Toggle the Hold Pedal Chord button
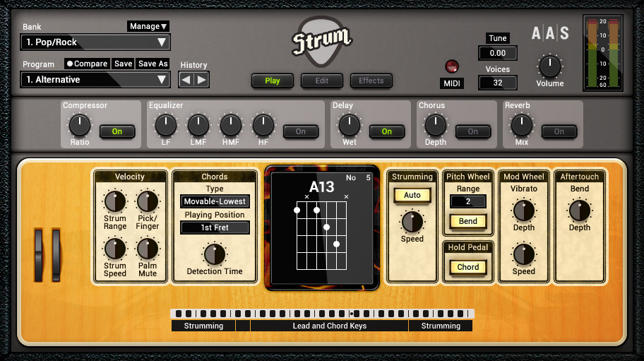 point(467,267)
